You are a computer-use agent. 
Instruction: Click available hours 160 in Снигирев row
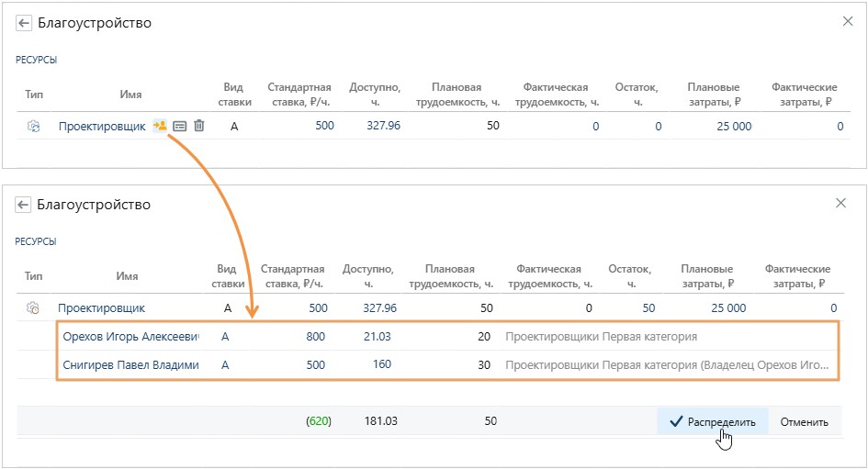[x=380, y=364]
